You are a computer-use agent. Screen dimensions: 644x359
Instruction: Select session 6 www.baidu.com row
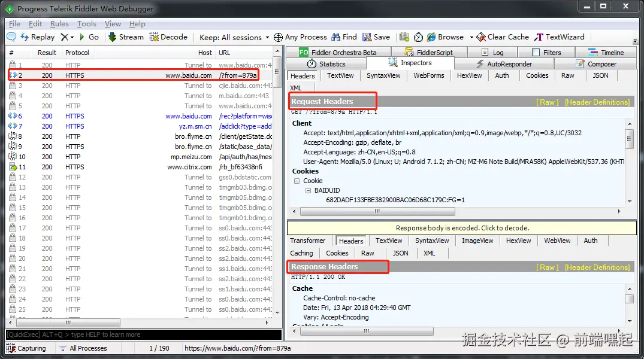click(140, 116)
